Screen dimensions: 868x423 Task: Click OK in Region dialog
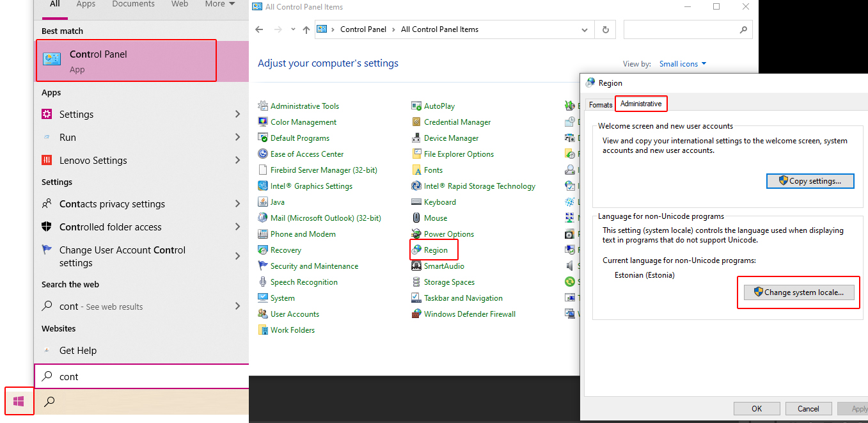point(757,408)
